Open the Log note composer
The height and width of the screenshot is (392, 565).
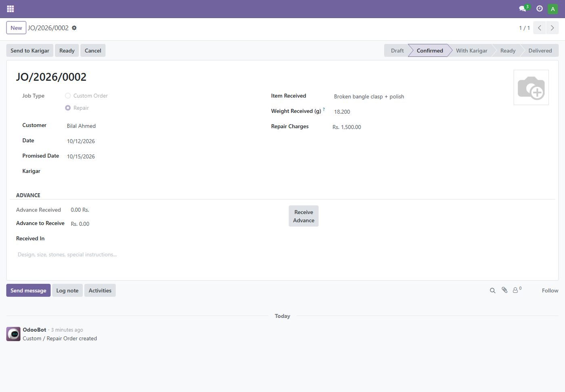click(67, 290)
